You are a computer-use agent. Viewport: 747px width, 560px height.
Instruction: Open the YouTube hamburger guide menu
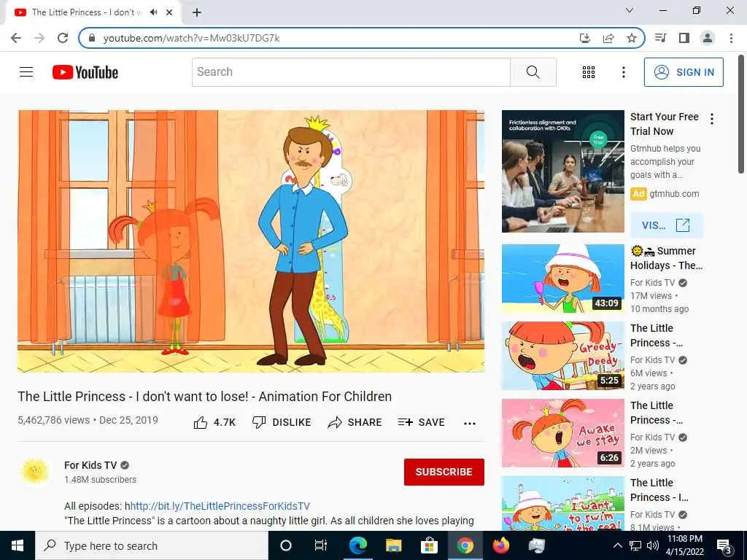[26, 72]
